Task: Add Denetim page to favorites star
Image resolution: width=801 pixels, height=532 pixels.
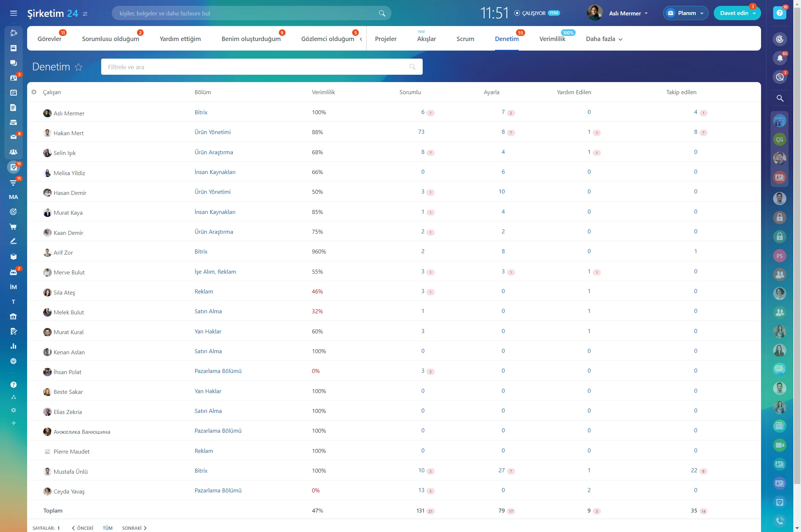Action: click(78, 67)
